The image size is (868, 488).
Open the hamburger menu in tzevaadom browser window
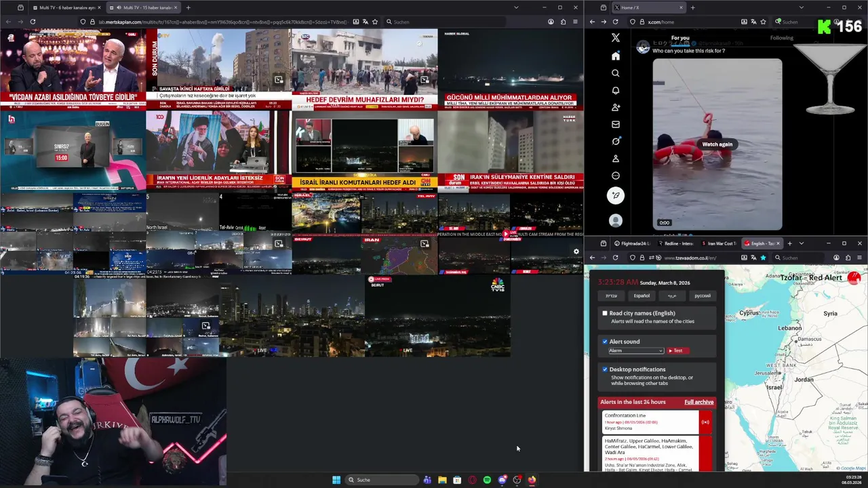[859, 258]
